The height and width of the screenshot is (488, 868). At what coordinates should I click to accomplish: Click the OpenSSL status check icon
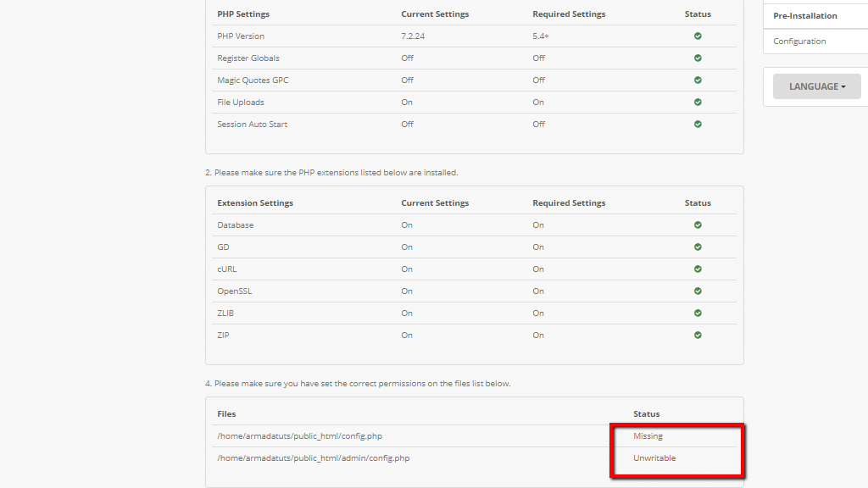tap(698, 291)
